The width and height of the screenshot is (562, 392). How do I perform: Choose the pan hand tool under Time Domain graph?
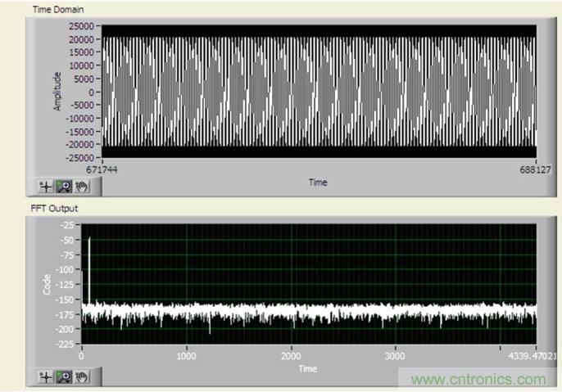82,186
